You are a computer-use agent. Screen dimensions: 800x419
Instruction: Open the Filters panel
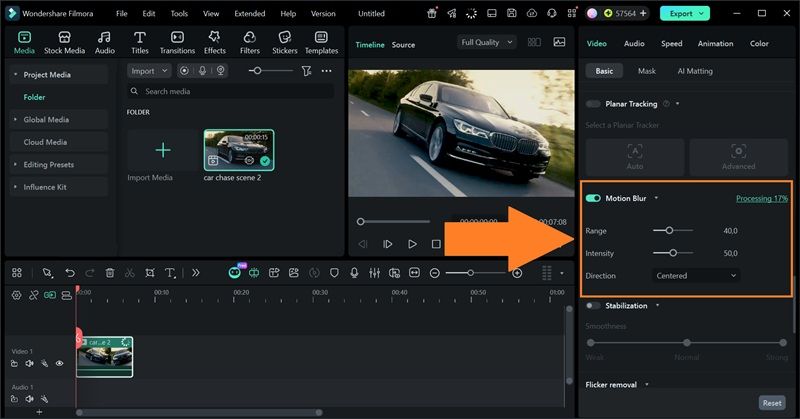[x=249, y=42]
